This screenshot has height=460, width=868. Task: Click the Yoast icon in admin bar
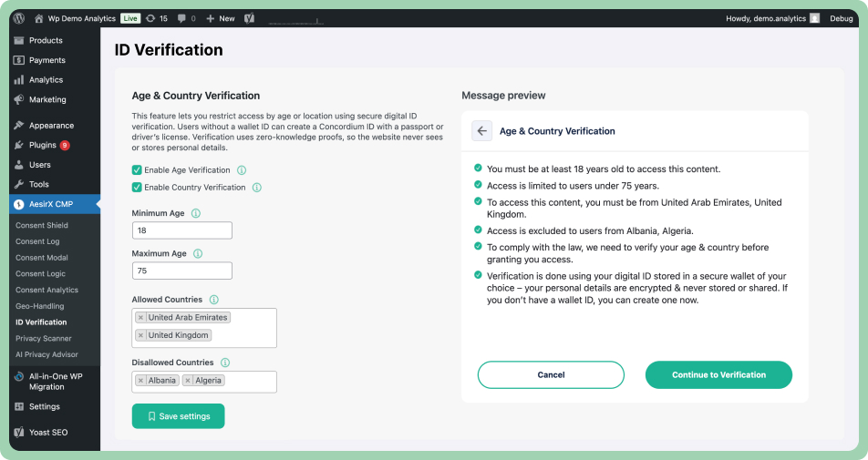coord(249,18)
